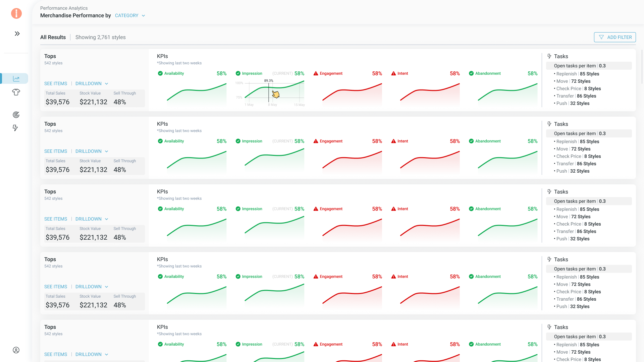The height and width of the screenshot is (362, 644).
Task: Open the t-shirt merchandise sidebar icon
Action: click(x=16, y=92)
